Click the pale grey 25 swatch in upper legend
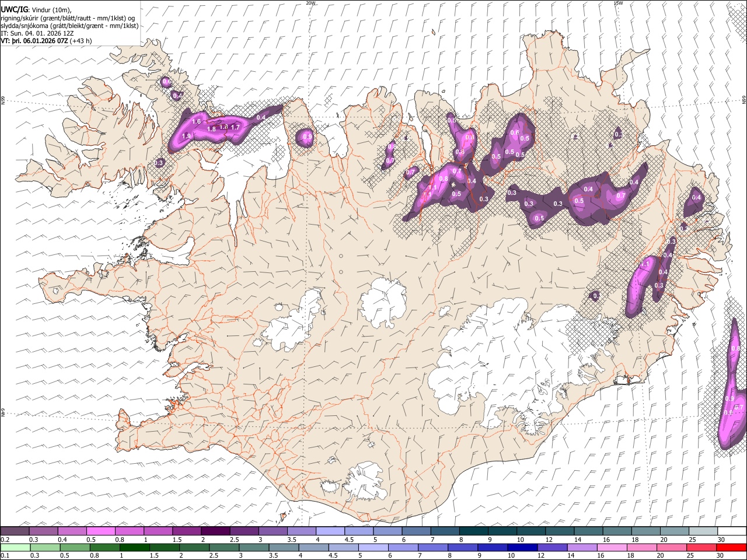This screenshot has width=747, height=560. pyautogui.click(x=703, y=531)
